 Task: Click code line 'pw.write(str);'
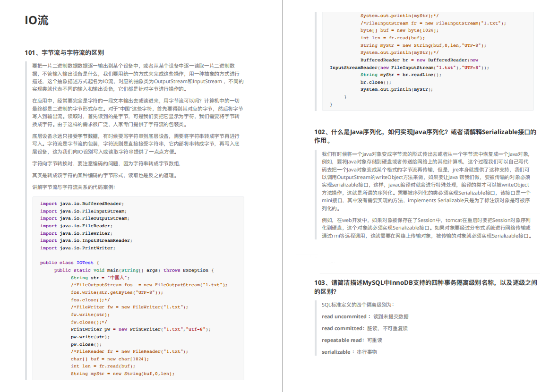tap(90, 337)
